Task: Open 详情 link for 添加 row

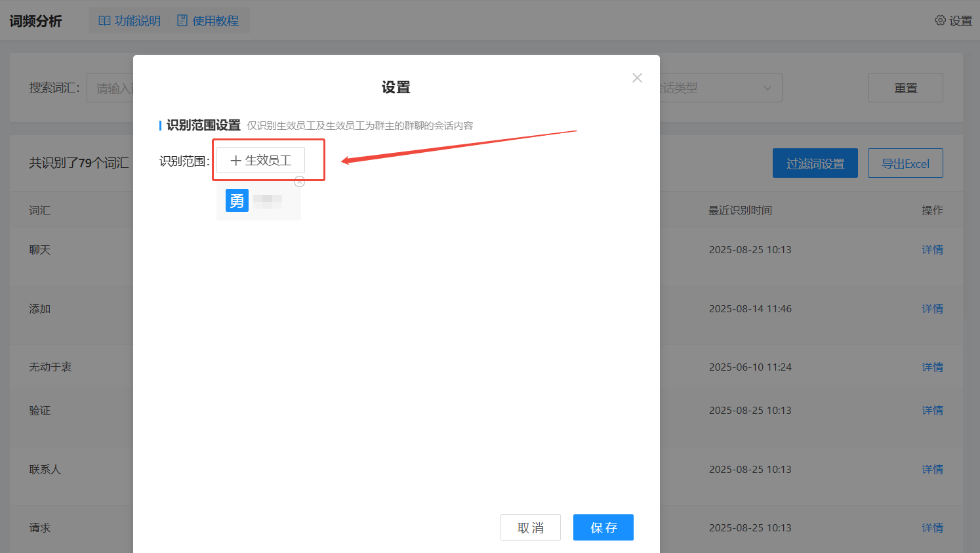Action: coord(932,309)
